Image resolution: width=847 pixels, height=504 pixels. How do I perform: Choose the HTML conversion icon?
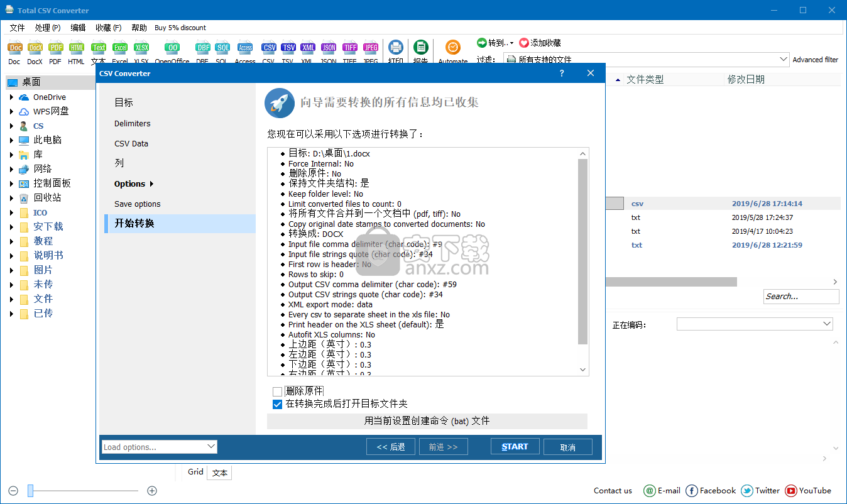coord(77,47)
